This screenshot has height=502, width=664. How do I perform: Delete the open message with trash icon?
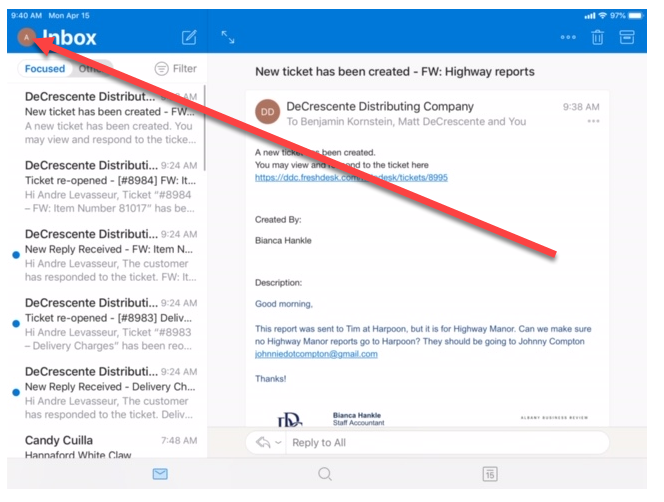pyautogui.click(x=597, y=37)
